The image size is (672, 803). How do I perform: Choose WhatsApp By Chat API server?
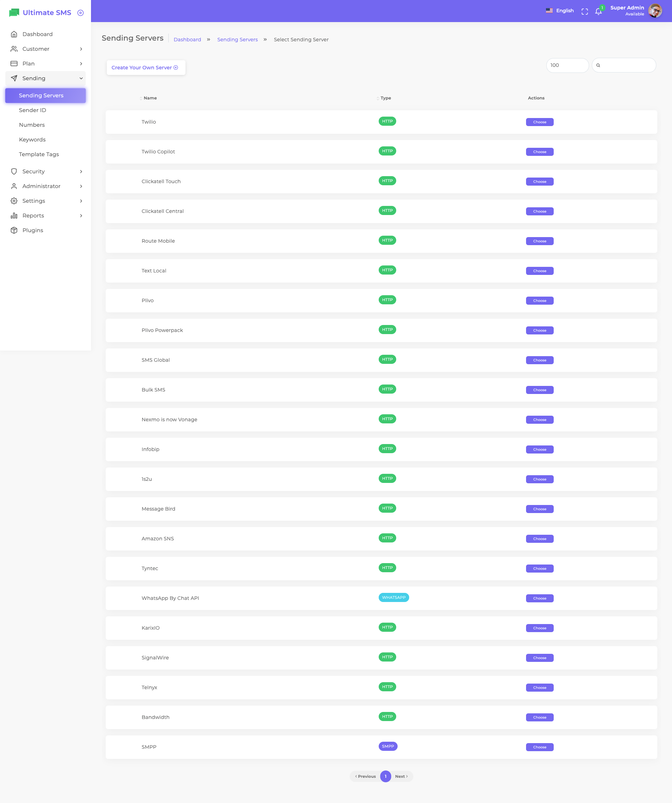(x=539, y=598)
